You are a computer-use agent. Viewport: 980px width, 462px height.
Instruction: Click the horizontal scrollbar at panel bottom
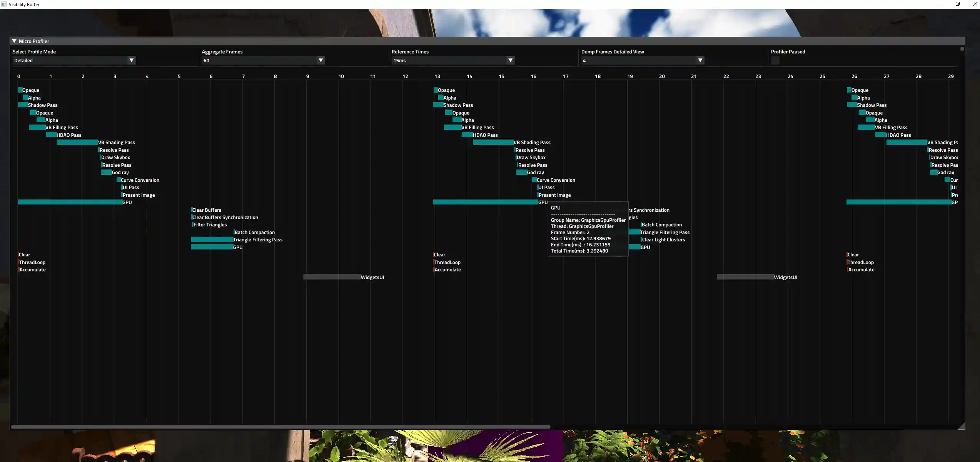pyautogui.click(x=280, y=427)
